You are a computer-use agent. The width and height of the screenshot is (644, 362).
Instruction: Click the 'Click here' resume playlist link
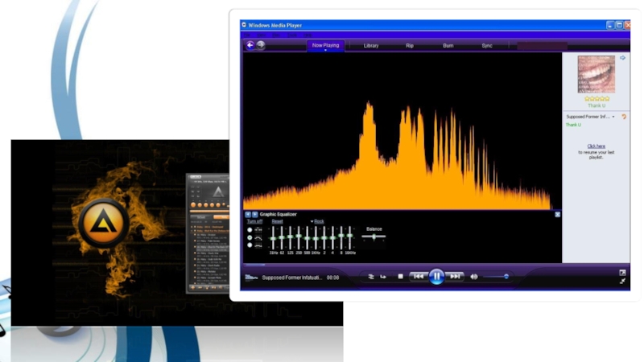pos(596,146)
